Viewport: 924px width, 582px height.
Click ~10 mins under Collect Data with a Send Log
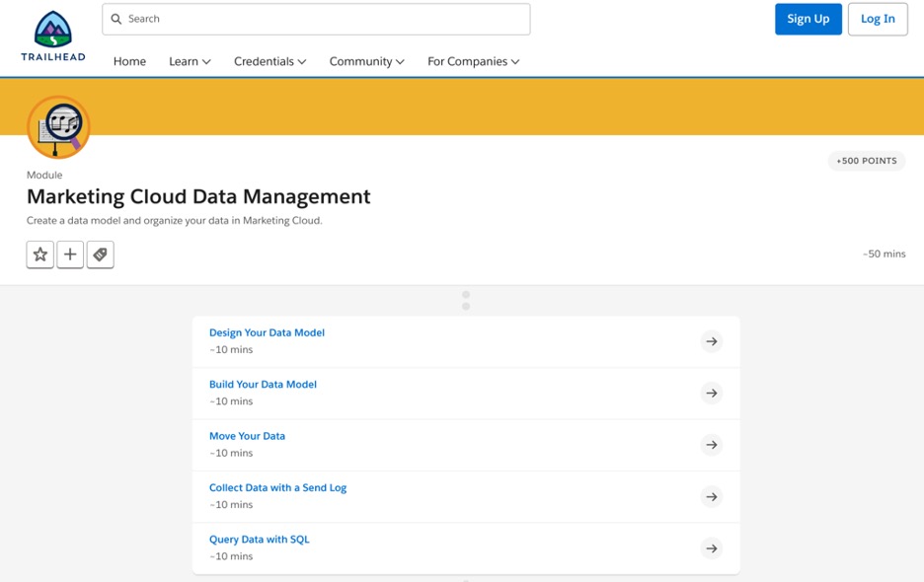231,505
